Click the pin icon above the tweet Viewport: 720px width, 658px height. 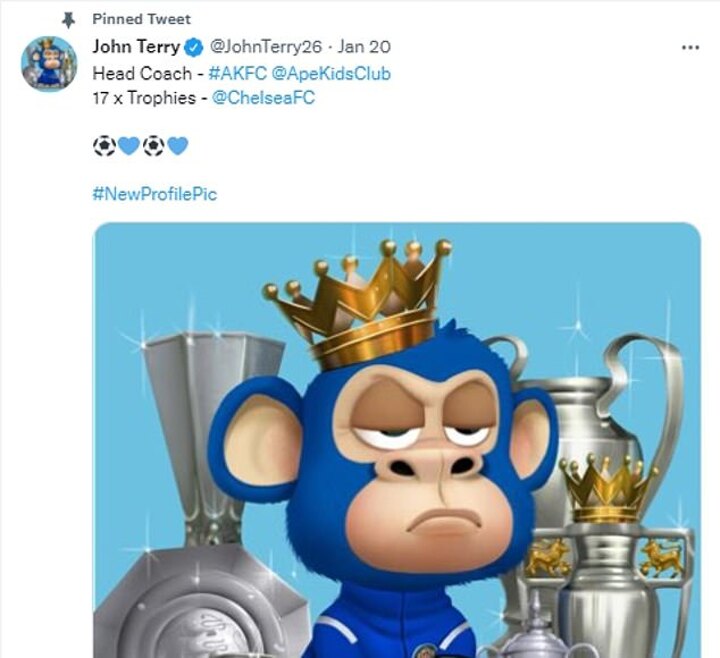68,19
